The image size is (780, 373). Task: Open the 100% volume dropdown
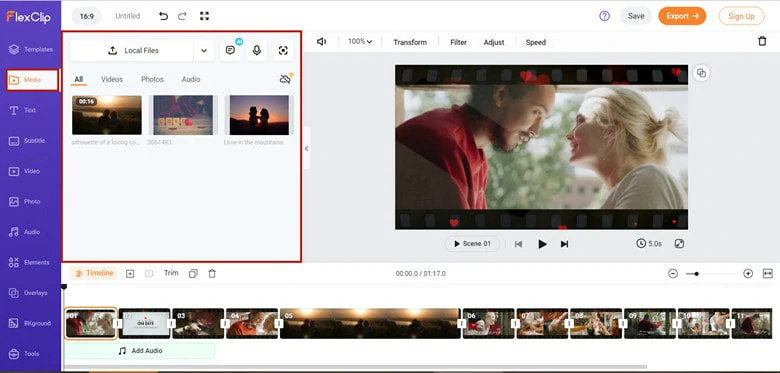(x=360, y=42)
